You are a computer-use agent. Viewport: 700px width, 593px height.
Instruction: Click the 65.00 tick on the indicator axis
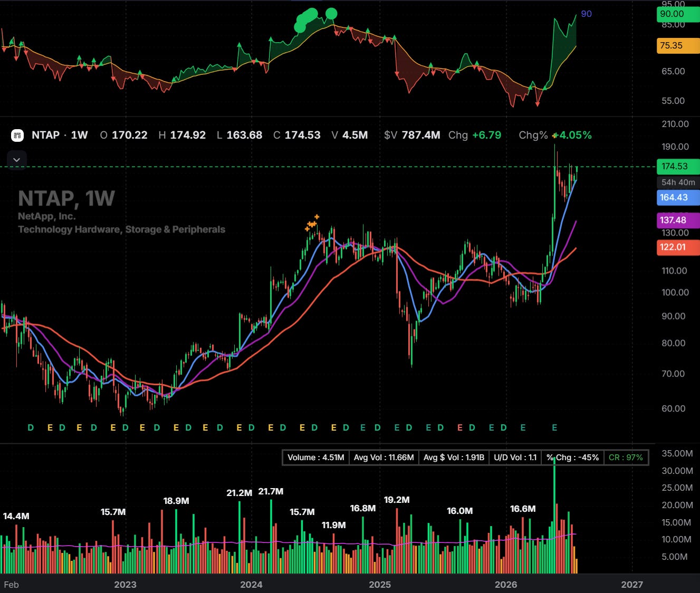point(674,71)
